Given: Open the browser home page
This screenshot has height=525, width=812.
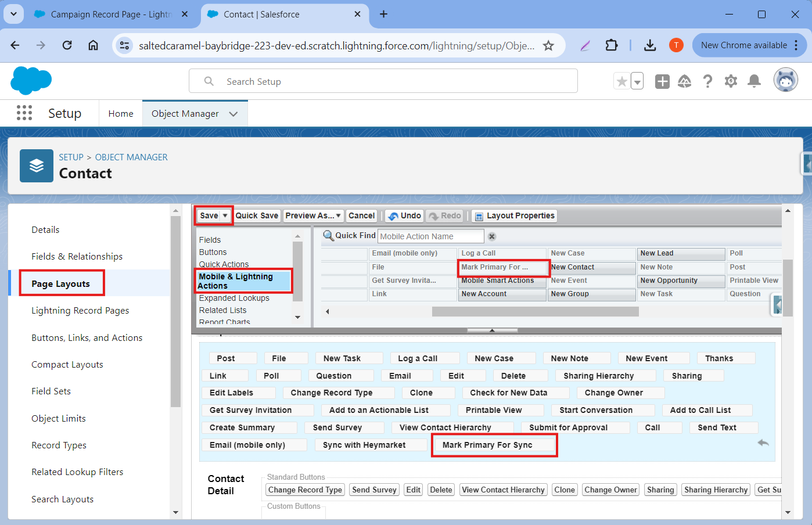Looking at the screenshot, I should (x=93, y=45).
